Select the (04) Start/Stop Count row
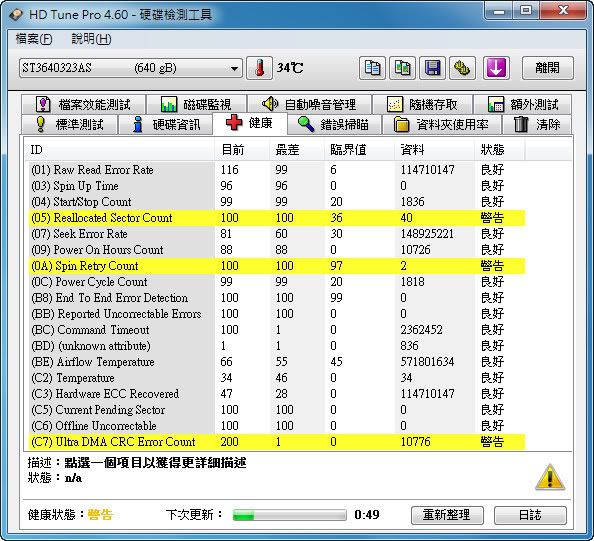The height and width of the screenshot is (541, 594). coord(277,202)
